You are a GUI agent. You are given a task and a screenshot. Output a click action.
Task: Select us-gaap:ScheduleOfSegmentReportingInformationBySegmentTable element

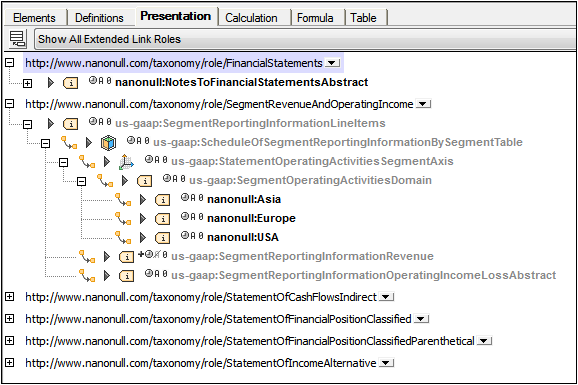(x=338, y=142)
